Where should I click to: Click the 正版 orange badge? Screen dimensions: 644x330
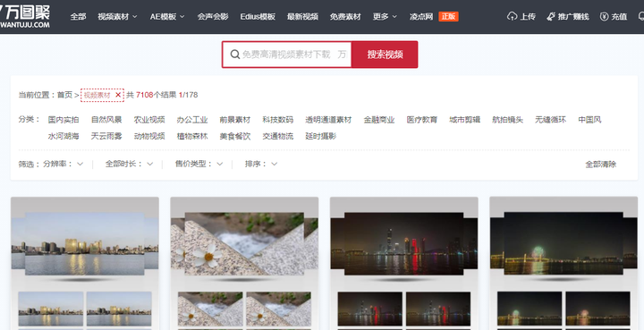pos(448,16)
